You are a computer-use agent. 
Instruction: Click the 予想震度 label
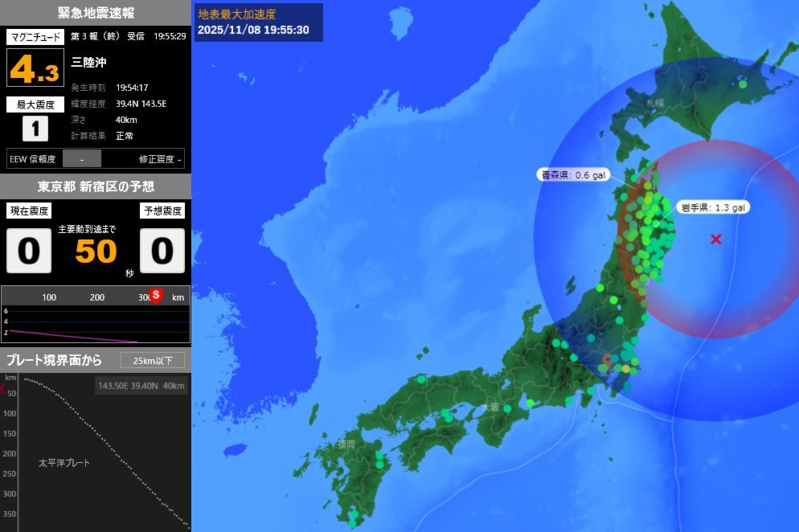click(162, 211)
